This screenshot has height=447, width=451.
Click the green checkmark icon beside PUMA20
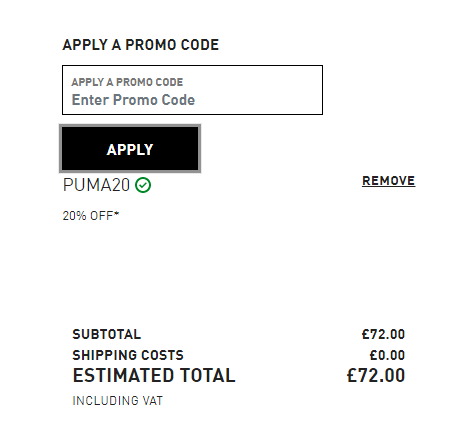click(143, 185)
